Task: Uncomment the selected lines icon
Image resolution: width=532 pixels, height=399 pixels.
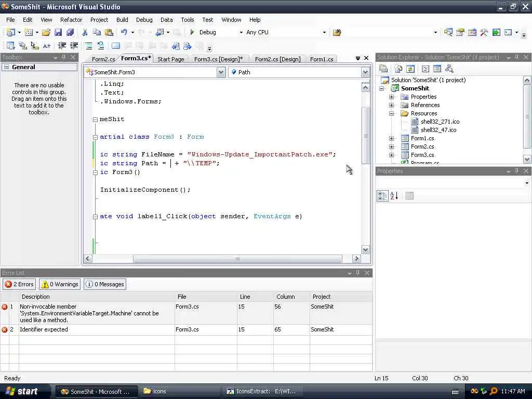Action: click(x=100, y=46)
